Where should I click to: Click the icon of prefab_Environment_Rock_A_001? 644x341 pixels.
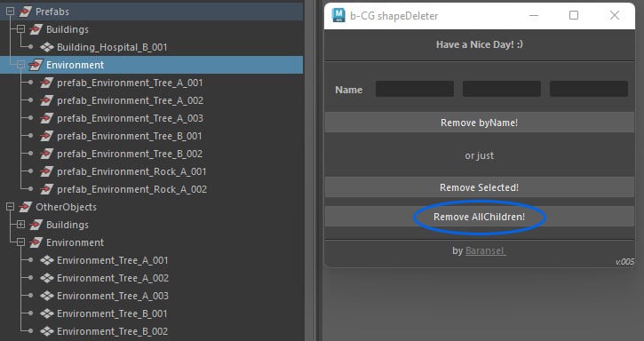[x=46, y=171]
